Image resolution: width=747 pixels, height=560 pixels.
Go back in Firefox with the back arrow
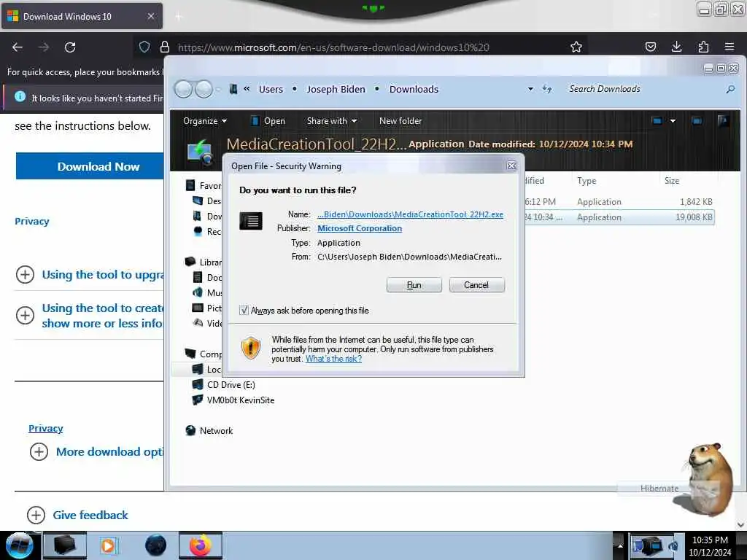click(x=18, y=47)
